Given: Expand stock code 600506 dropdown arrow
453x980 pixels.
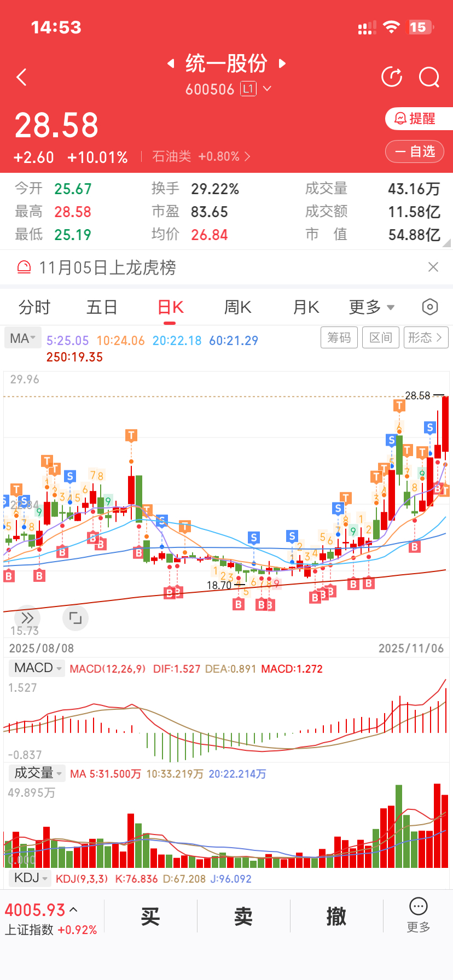Looking at the screenshot, I should pyautogui.click(x=267, y=89).
